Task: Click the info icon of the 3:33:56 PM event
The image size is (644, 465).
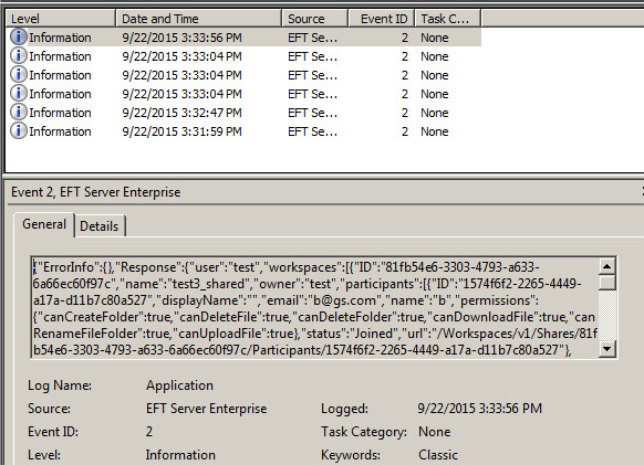Action: pyautogui.click(x=19, y=37)
